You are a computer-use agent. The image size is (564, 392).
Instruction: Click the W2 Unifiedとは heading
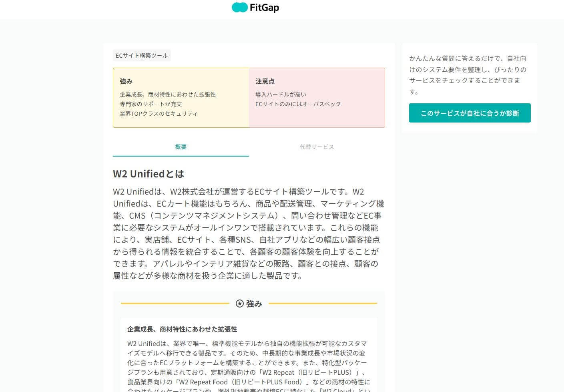149,174
